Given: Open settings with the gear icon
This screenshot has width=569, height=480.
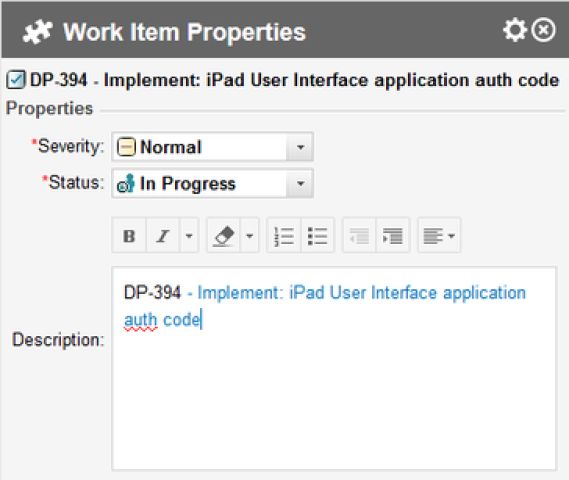Looking at the screenshot, I should coord(515,30).
